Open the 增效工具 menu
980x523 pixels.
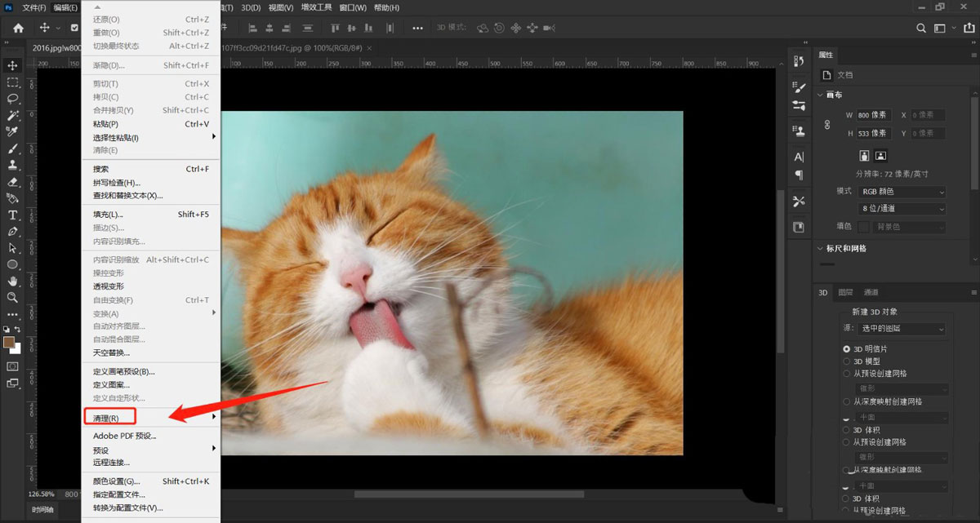(317, 7)
